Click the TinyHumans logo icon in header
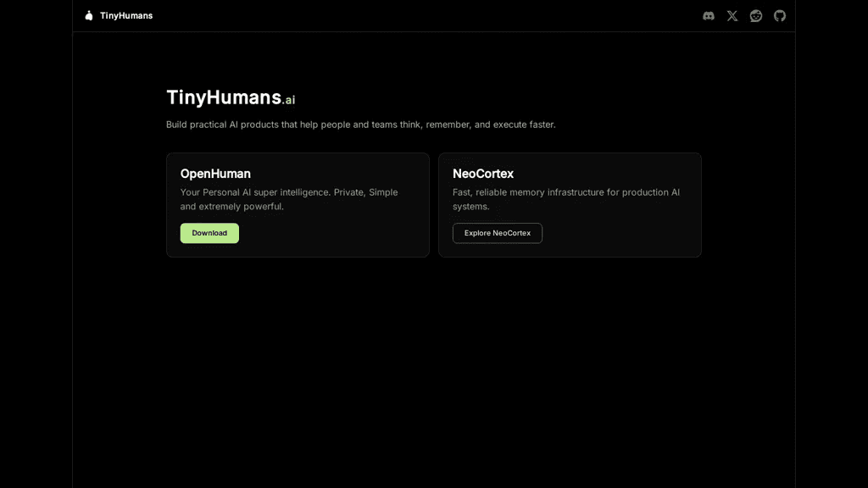868x488 pixels. 89,15
